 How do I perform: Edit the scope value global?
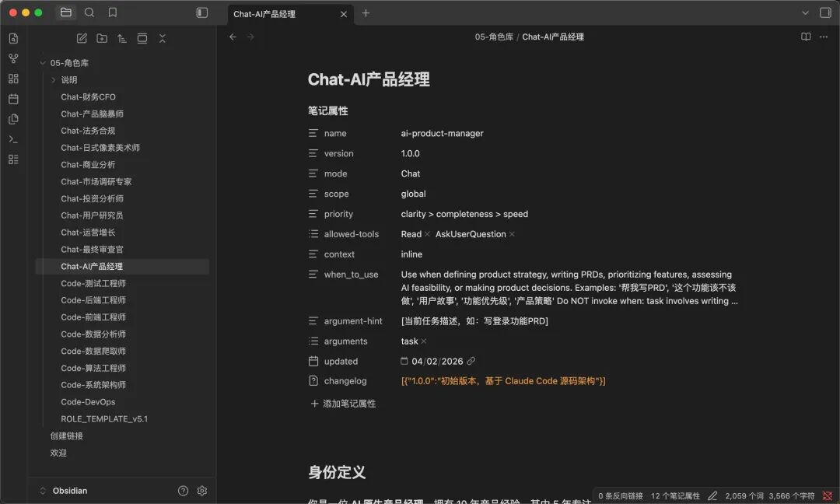click(413, 194)
